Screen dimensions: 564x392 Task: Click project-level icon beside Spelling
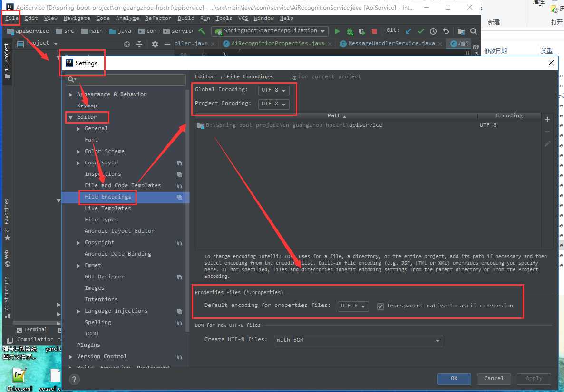pos(179,323)
